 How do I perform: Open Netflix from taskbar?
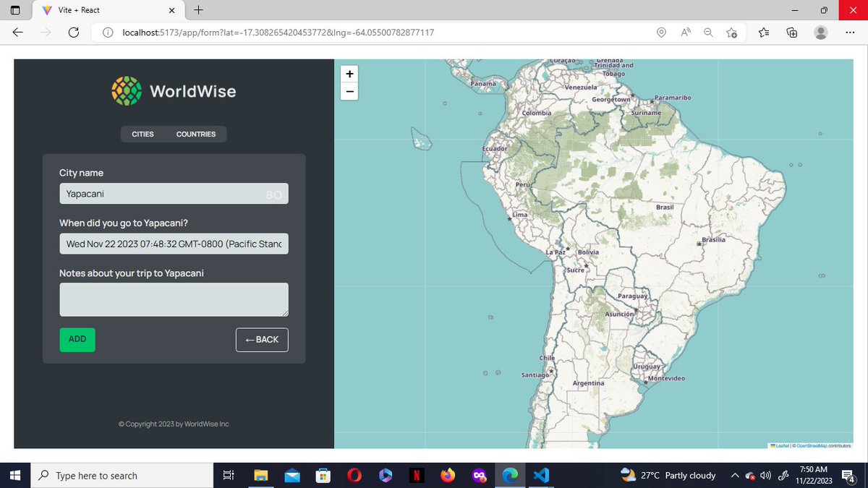(417, 475)
